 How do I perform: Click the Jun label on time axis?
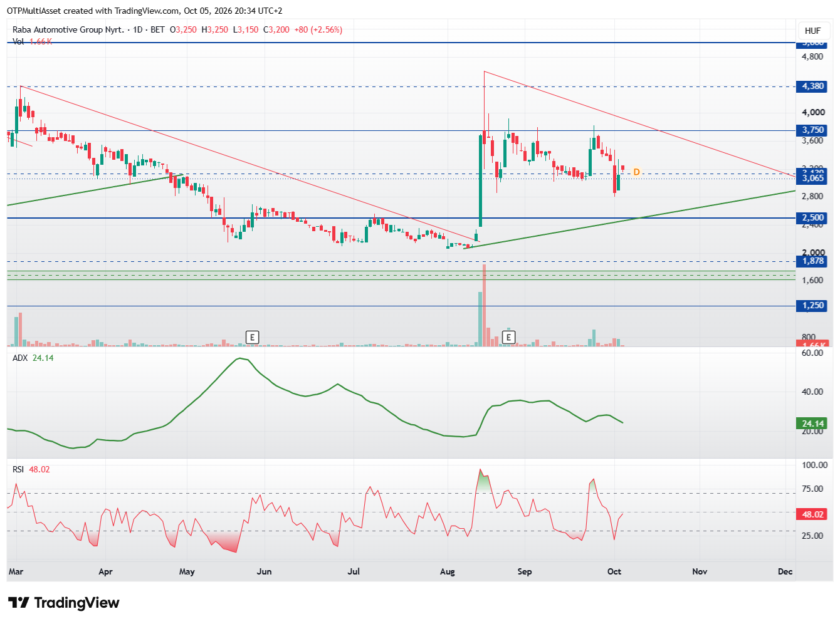[264, 571]
